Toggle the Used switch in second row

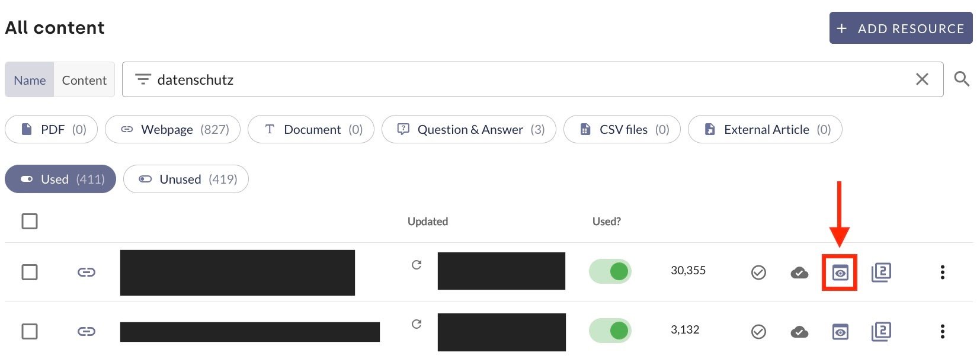point(610,331)
